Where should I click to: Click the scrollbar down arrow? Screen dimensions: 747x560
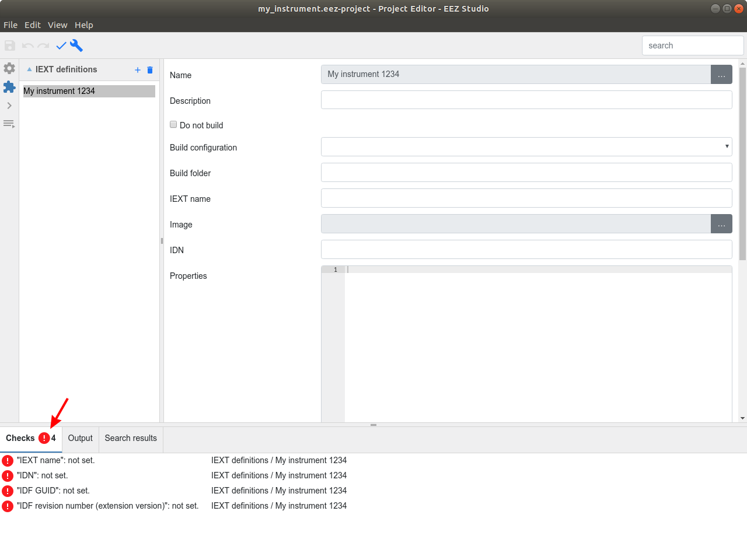point(742,418)
